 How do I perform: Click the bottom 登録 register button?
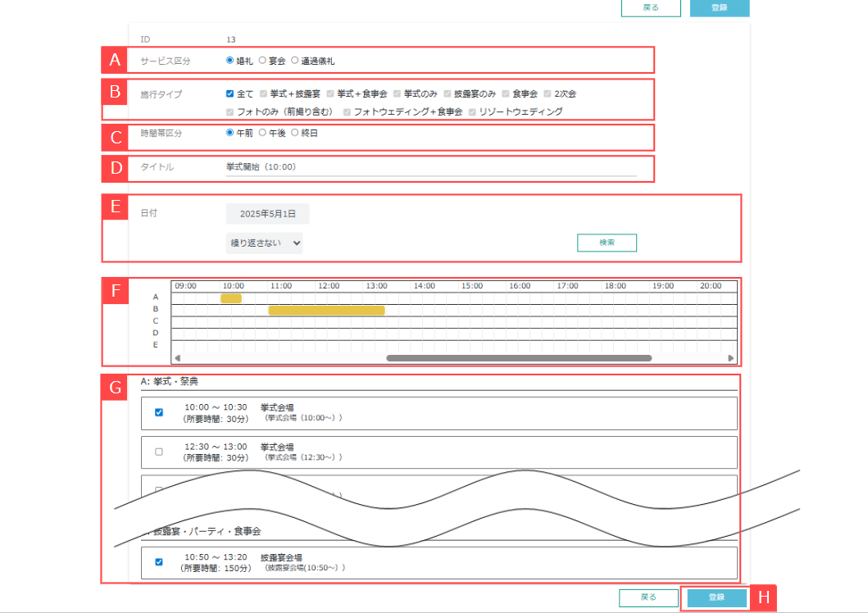716,597
